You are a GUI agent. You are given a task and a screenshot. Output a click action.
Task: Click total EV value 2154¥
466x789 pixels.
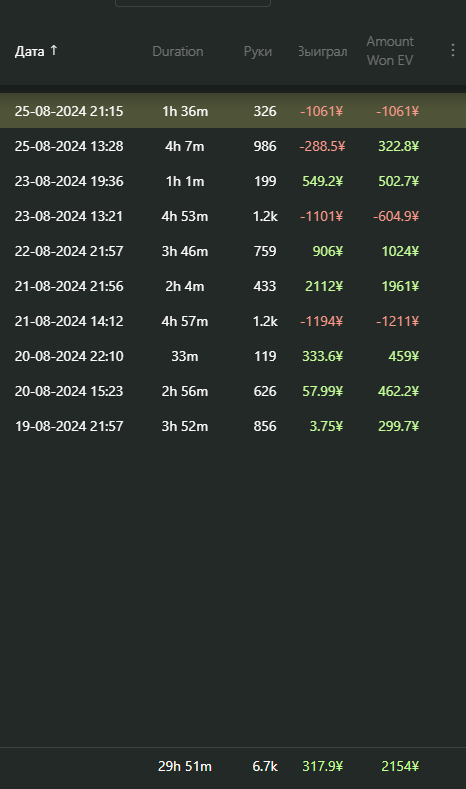coord(400,766)
